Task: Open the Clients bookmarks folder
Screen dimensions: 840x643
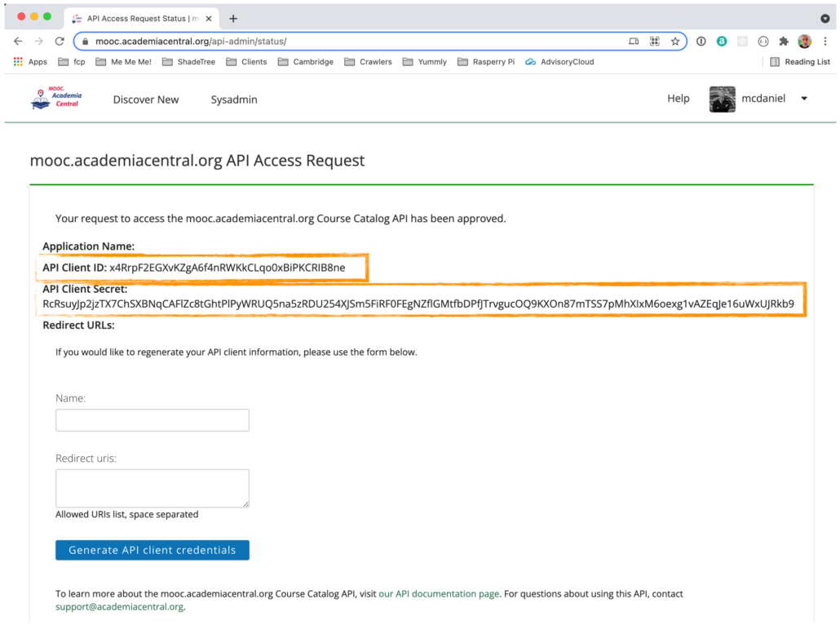Action: point(247,62)
